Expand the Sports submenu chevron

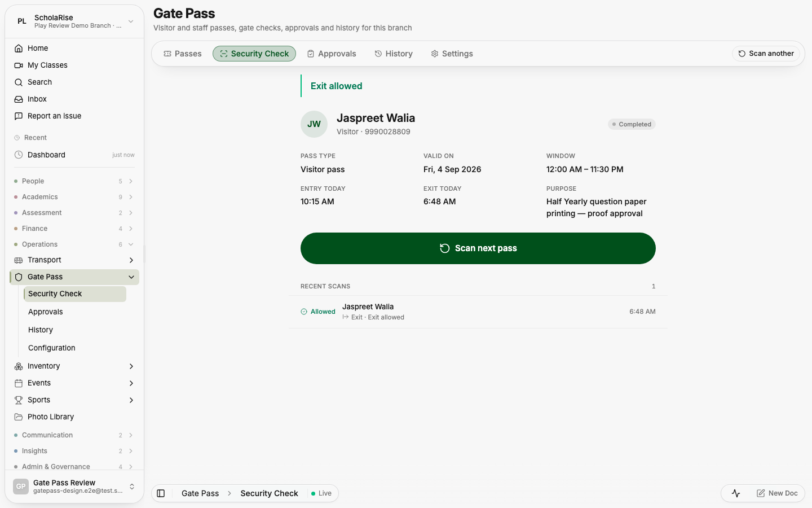131,400
